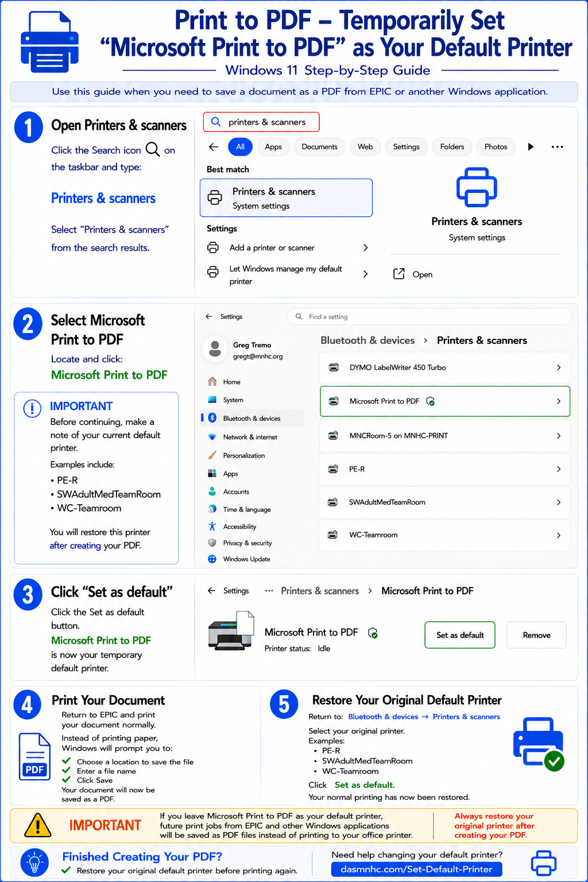Image resolution: width=588 pixels, height=882 pixels.
Task: Select the All search filter tab
Action: click(240, 147)
